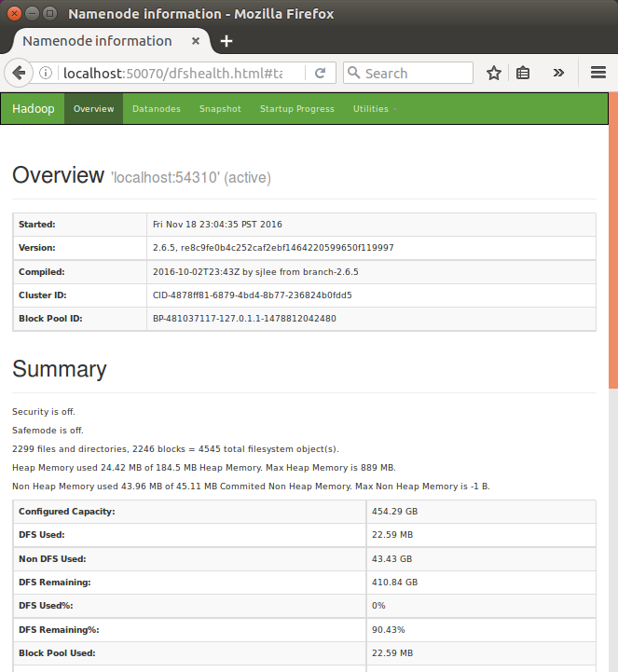Image resolution: width=618 pixels, height=672 pixels.
Task: Select Configured Capacity value '454.29 GB'
Action: (394, 512)
